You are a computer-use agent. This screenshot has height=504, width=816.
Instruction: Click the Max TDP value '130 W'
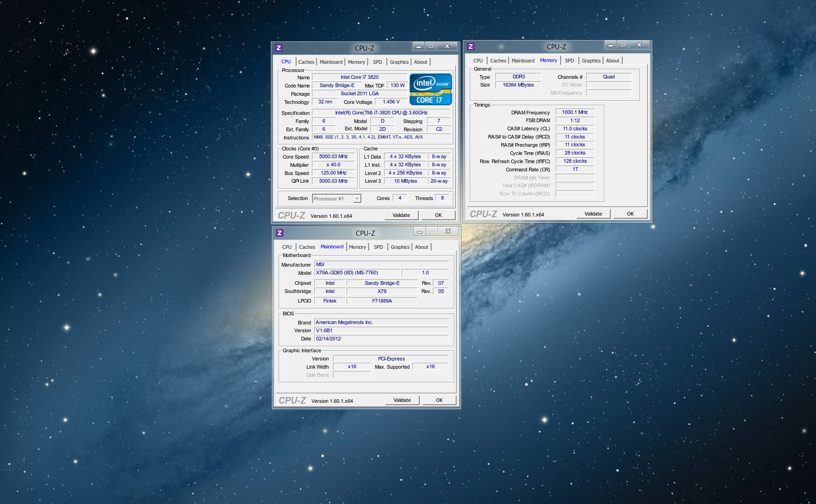click(x=397, y=85)
